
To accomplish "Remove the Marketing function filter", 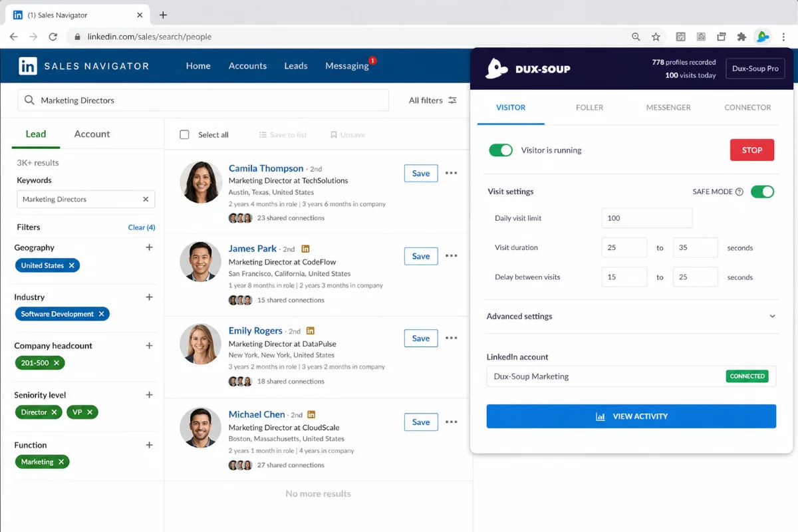I will 61,462.
